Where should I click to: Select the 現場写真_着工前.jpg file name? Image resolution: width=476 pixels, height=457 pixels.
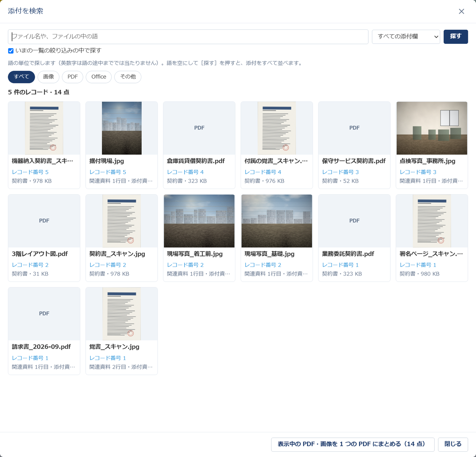pyautogui.click(x=195, y=254)
